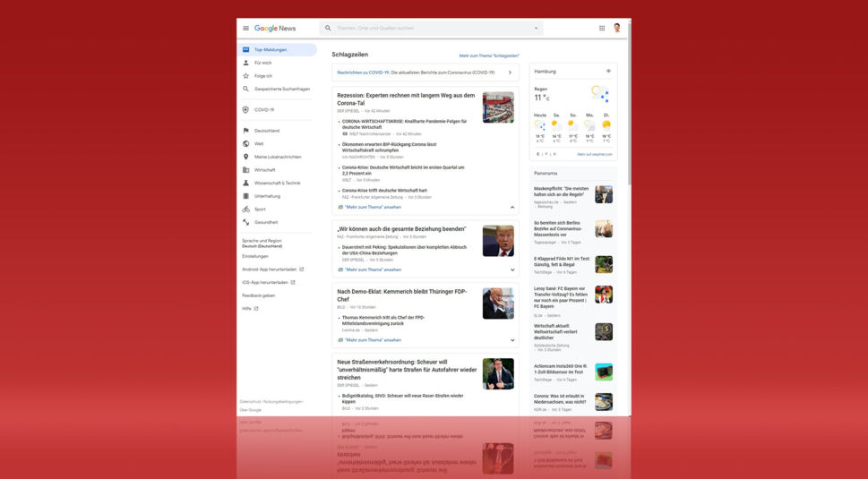The height and width of the screenshot is (479, 868).
Task: Click iOS-App herunterladen link
Action: (x=265, y=282)
